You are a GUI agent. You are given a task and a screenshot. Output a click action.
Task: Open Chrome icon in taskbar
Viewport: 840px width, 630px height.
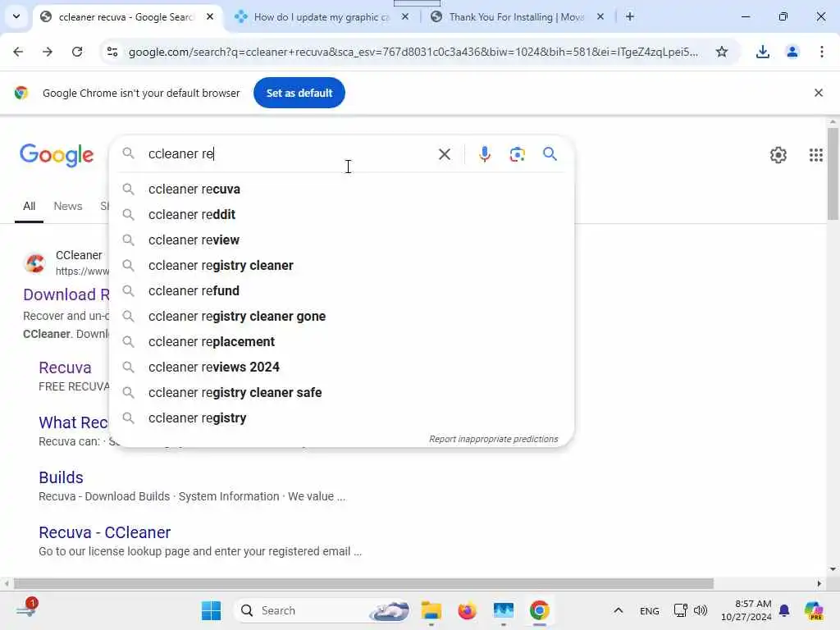[540, 610]
